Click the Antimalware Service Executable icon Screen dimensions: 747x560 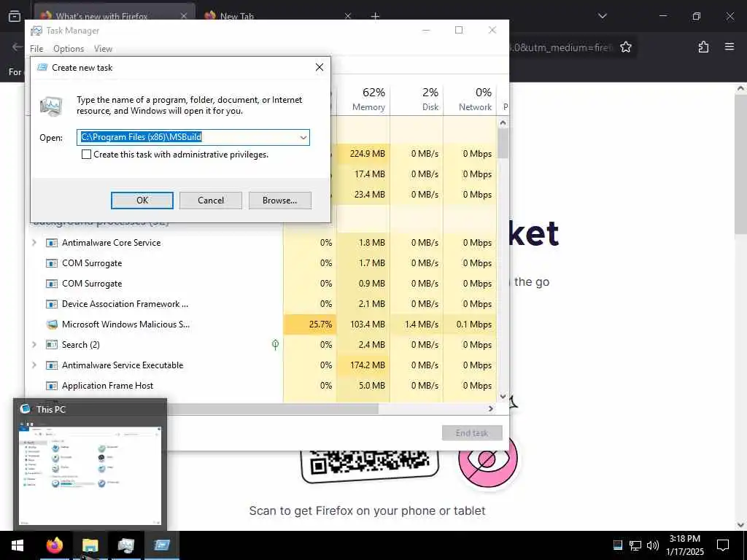[52, 365]
